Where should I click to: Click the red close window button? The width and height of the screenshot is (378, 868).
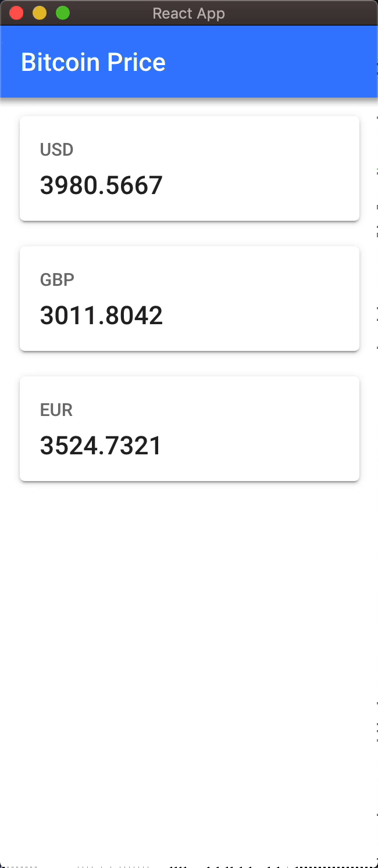point(16,13)
